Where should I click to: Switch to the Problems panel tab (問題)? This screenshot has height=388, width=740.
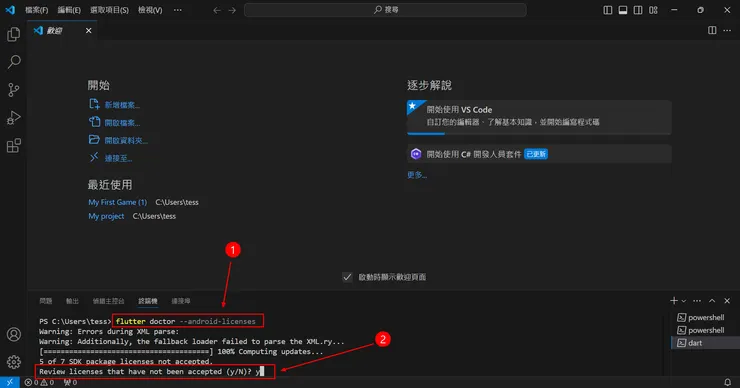[x=46, y=301]
